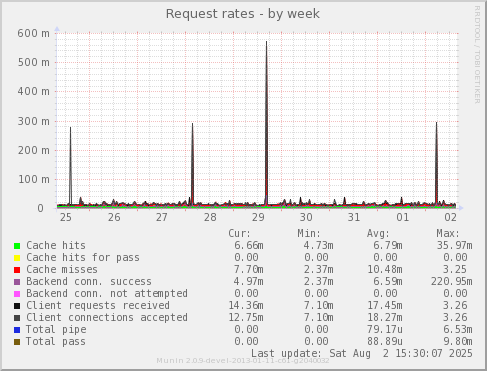This screenshot has width=487, height=371.
Task: Click Client requests received average 17.45m
Action: 385,305
